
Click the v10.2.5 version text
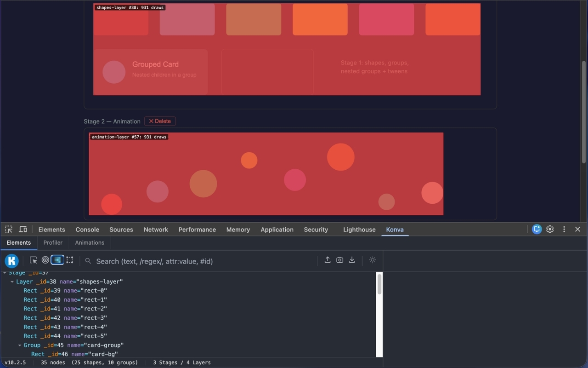coord(16,362)
